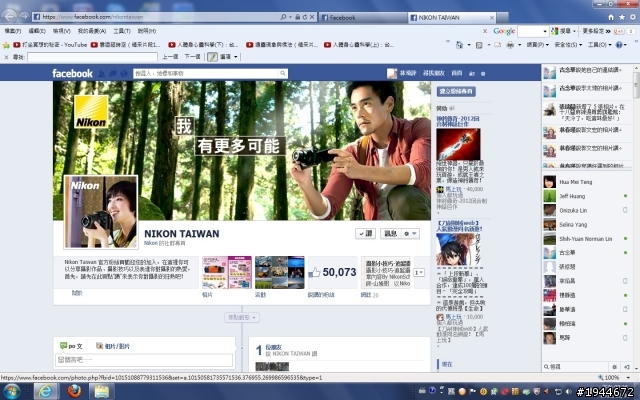
Task: Click the Facebook messages icon
Action: tap(113, 73)
